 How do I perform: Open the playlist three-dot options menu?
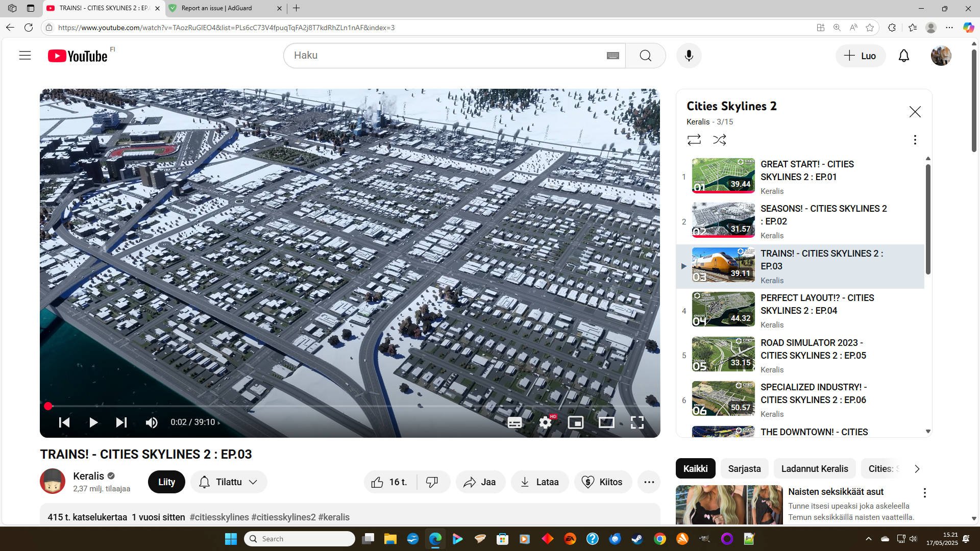[x=915, y=139]
